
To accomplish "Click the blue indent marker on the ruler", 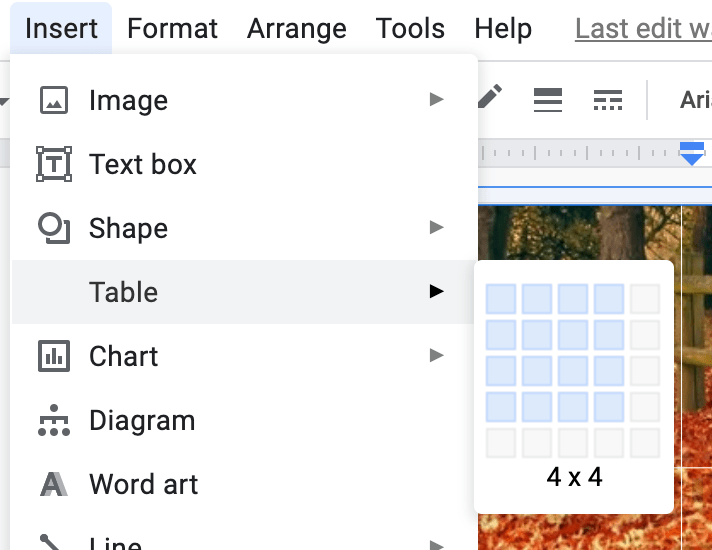I will point(691,153).
